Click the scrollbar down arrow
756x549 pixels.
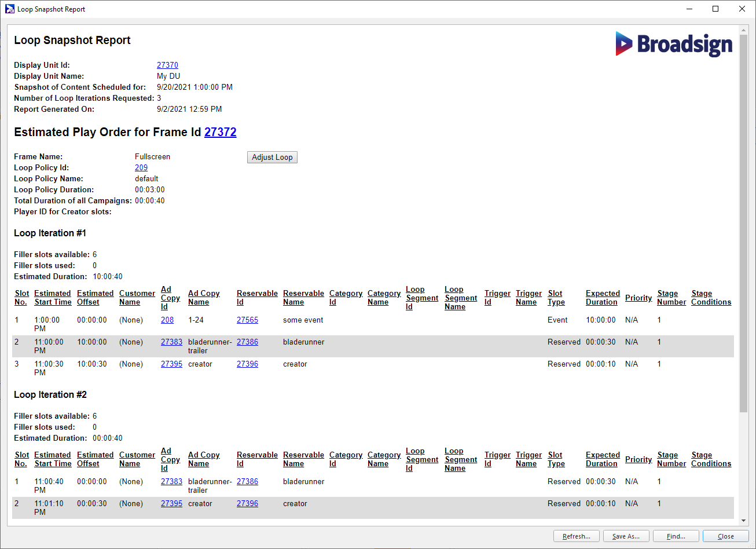point(743,521)
